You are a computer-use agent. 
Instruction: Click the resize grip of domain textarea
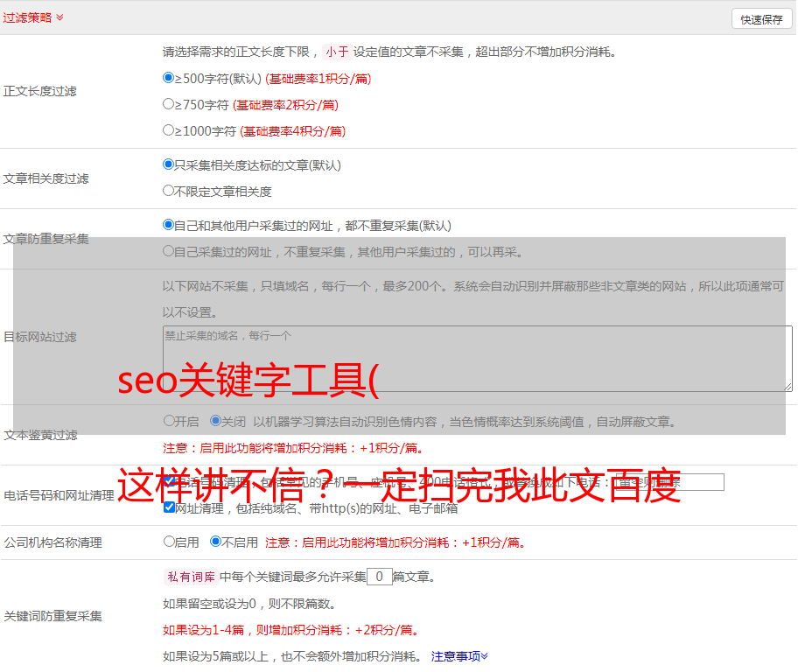787,387
